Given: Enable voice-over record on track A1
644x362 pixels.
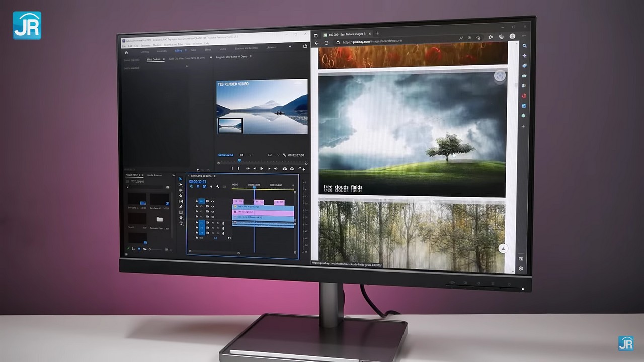Looking at the screenshot, I should click(223, 223).
